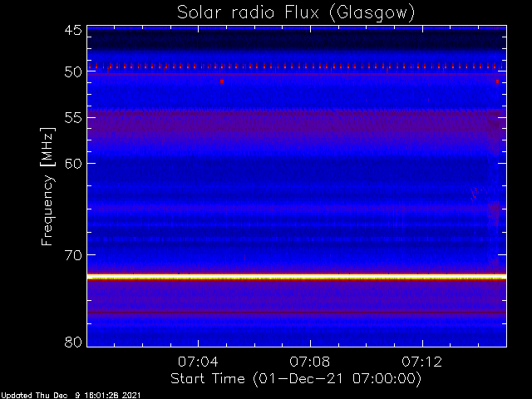The width and height of the screenshot is (532, 399).
Task: Click the '07:04' time tick label
Action: [198, 362]
